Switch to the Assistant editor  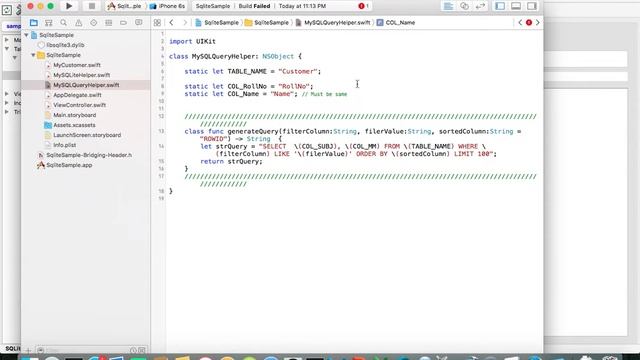(464, 6)
